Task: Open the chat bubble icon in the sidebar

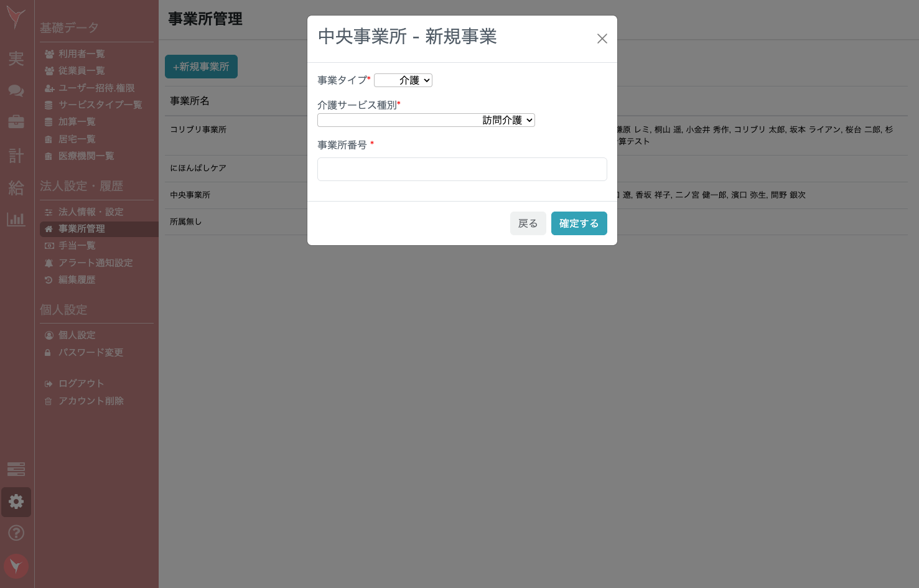Action: pyautogui.click(x=16, y=90)
